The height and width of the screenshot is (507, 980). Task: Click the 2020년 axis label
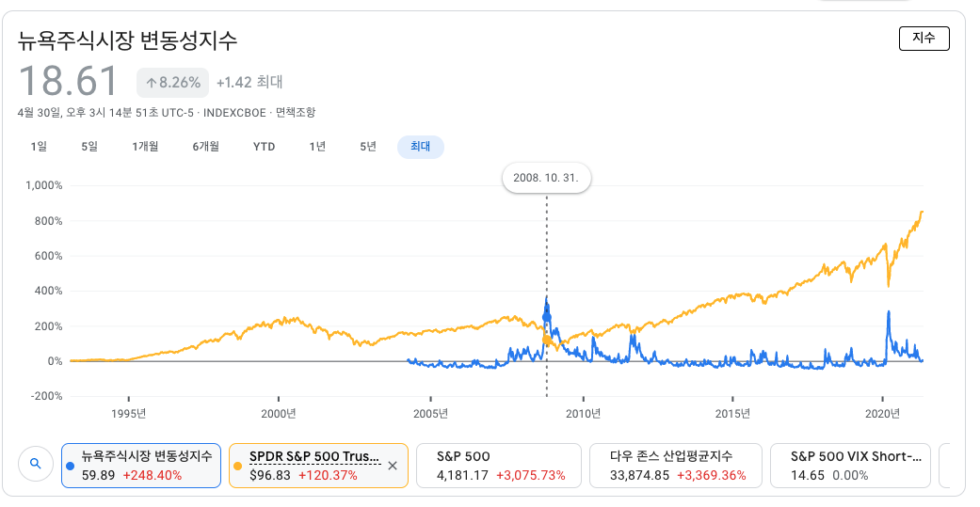(x=882, y=413)
